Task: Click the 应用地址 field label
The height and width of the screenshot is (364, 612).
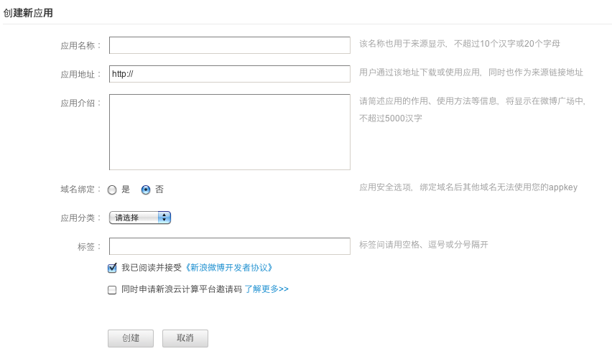Action: pyautogui.click(x=81, y=74)
